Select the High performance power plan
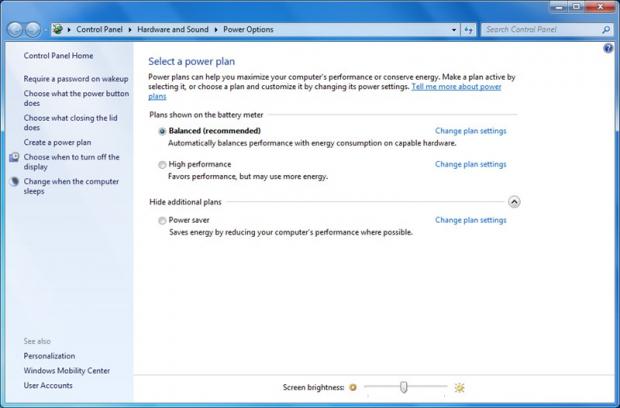Image resolution: width=620 pixels, height=408 pixels. point(162,164)
